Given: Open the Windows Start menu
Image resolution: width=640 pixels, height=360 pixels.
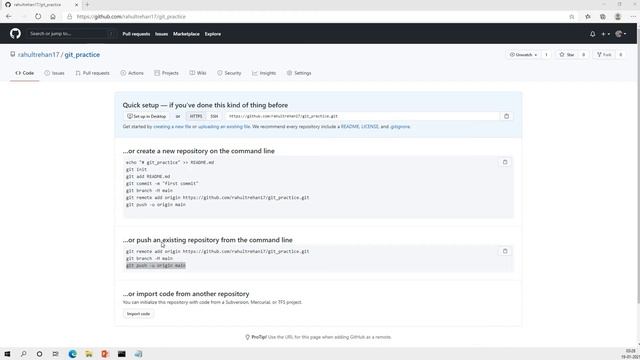Looking at the screenshot, I should (7, 354).
